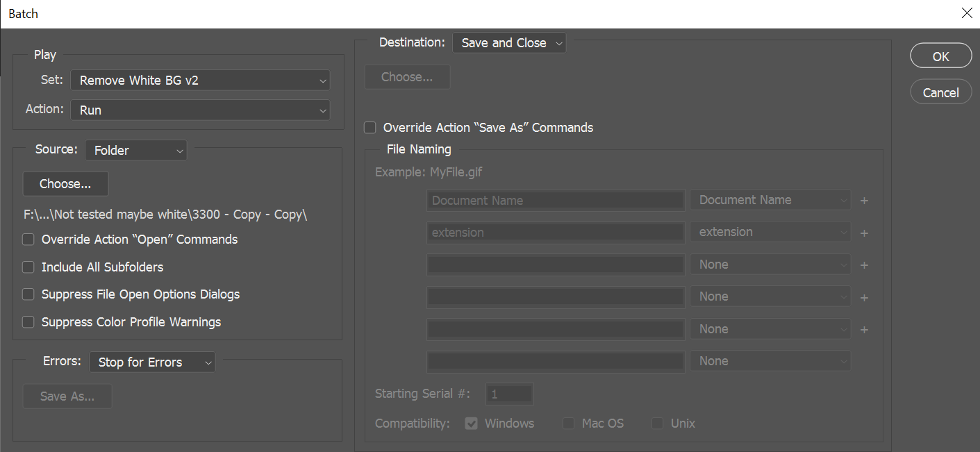Click Choose to pick a source folder
The width and height of the screenshot is (980, 452).
(65, 183)
